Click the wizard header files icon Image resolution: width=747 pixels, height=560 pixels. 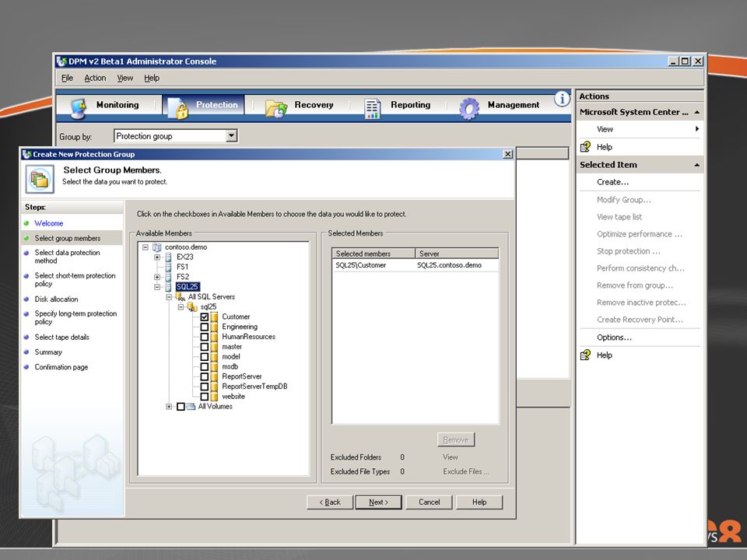pos(40,179)
